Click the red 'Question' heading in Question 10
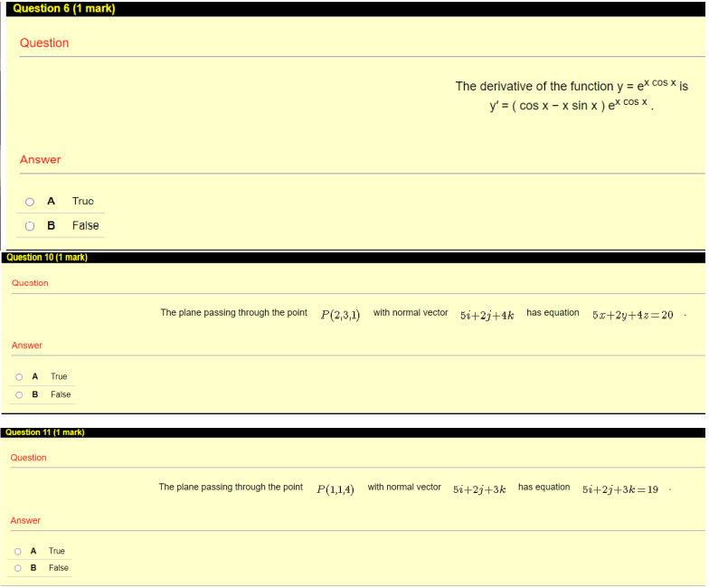Viewport: 709px width, 588px height. coord(30,283)
